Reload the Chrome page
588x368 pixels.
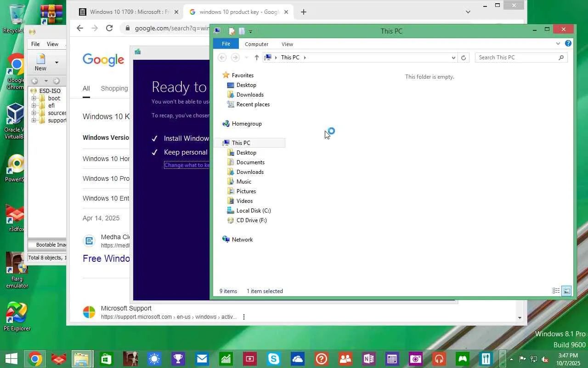click(109, 28)
